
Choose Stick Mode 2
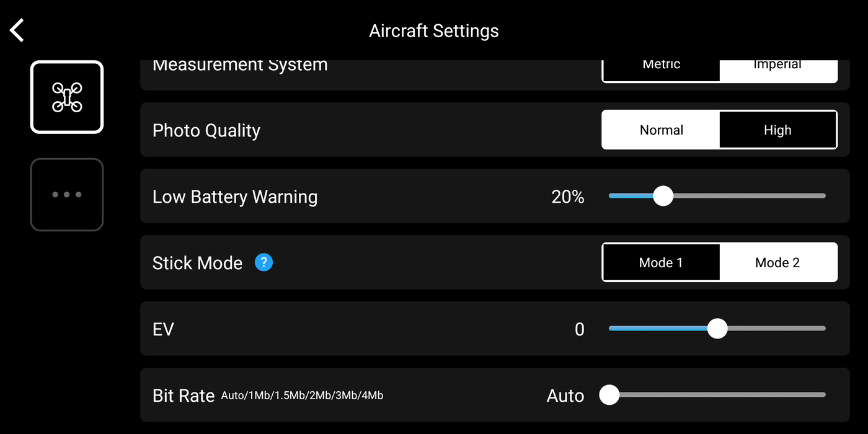tap(777, 262)
